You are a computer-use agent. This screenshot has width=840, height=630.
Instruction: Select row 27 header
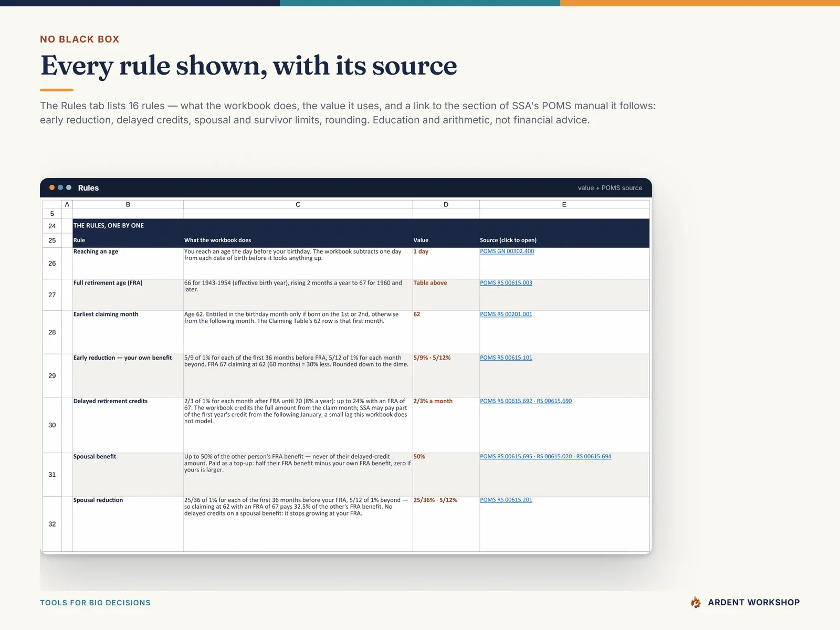pyautogui.click(x=52, y=295)
